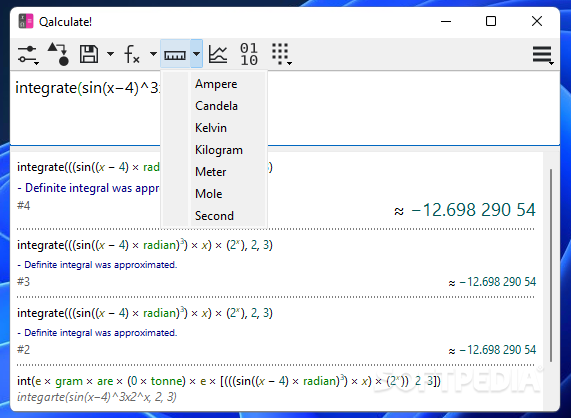Open the hamburger main menu
The image size is (571, 418).
click(543, 55)
